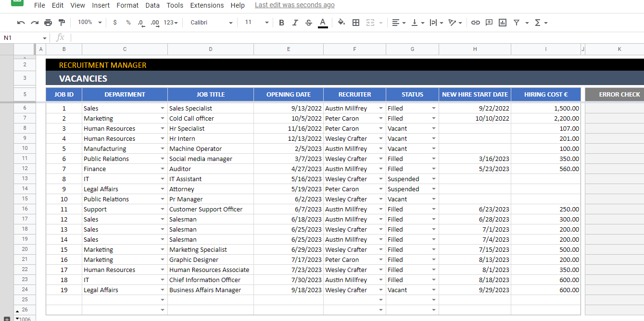The width and height of the screenshot is (644, 321).
Task: Select row 12 header
Action: (25, 169)
